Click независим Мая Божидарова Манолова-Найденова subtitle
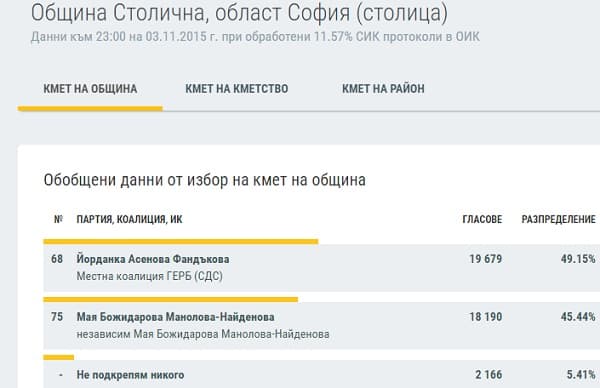Image resolution: width=600 pixels, height=388 pixels. [x=203, y=334]
